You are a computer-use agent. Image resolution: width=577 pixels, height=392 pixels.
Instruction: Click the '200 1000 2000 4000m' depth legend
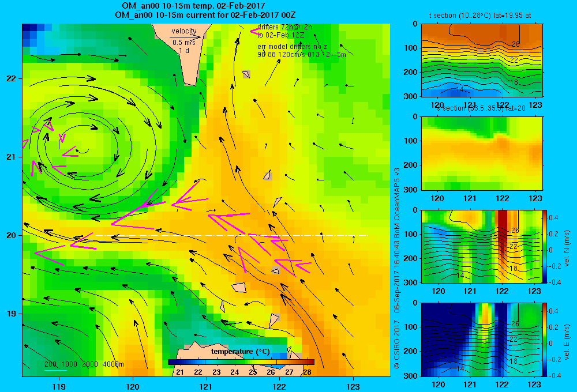coord(84,364)
